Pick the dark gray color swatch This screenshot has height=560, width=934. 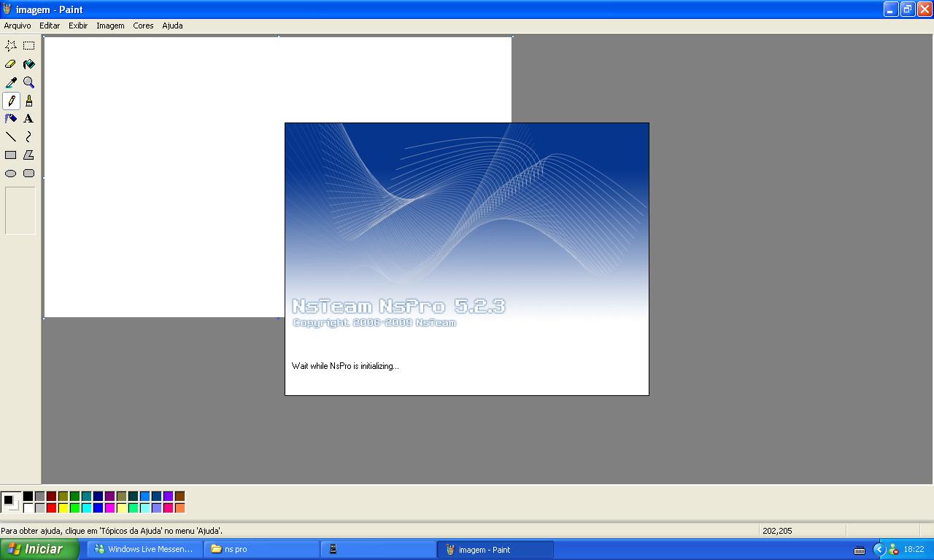click(39, 497)
